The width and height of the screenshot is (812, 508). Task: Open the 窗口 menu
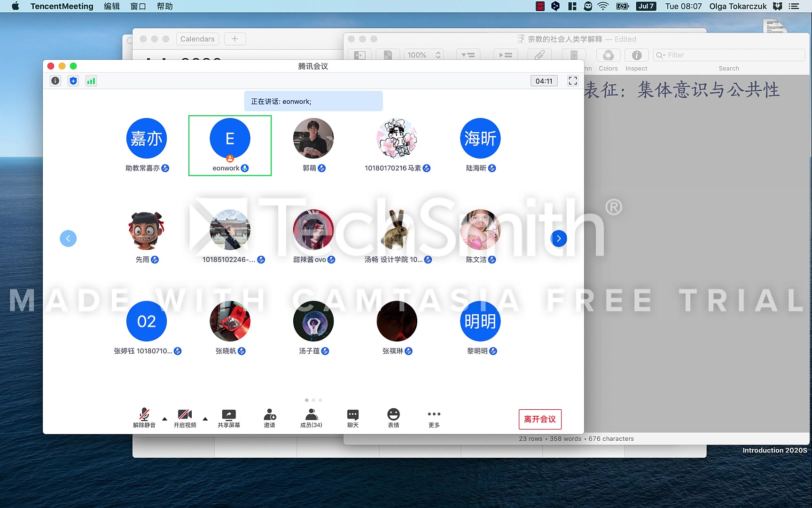click(x=138, y=6)
